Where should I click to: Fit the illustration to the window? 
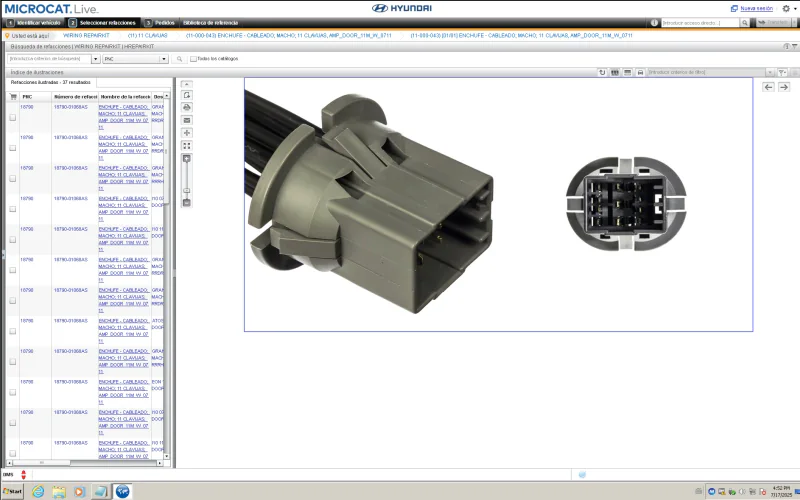point(187,146)
